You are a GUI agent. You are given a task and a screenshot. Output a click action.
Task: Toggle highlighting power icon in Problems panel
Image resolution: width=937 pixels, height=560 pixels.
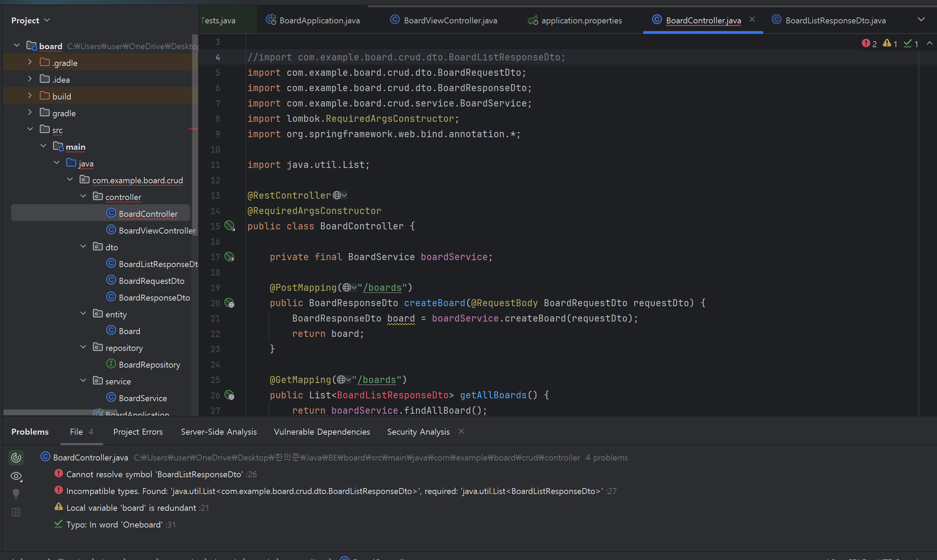coord(16,458)
